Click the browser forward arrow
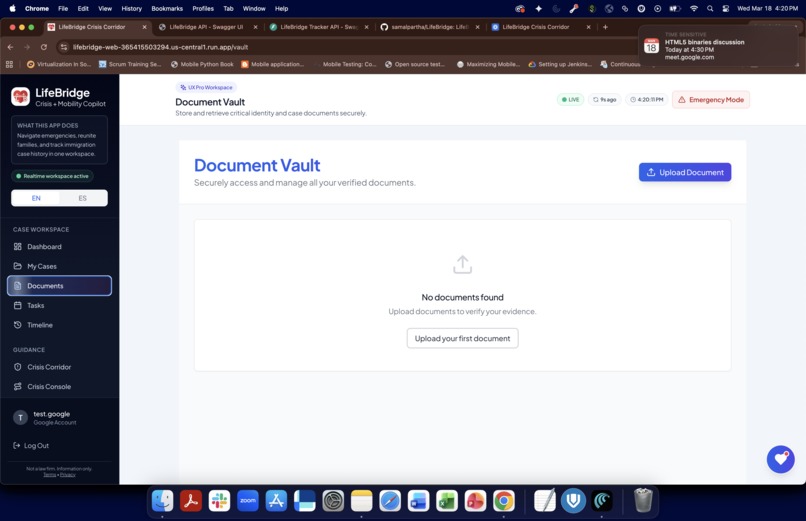806x521 pixels. pyautogui.click(x=27, y=47)
